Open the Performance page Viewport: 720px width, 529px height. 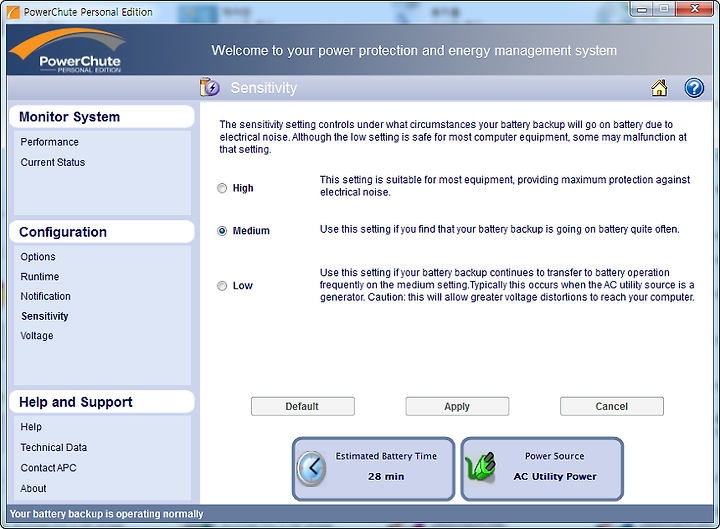[x=49, y=142]
